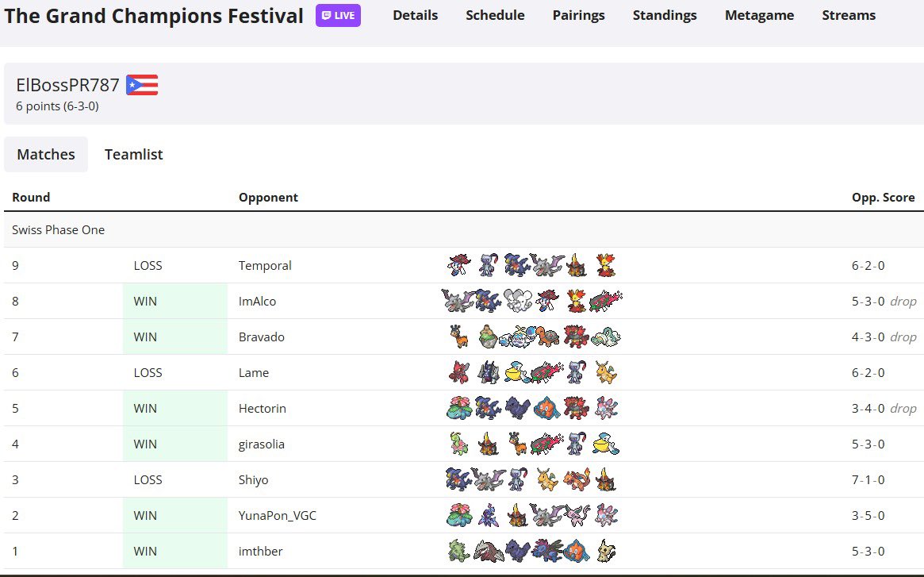924x577 pixels.
Task: Open opponent YunaPon_VGC's profile
Action: pyautogui.click(x=278, y=516)
